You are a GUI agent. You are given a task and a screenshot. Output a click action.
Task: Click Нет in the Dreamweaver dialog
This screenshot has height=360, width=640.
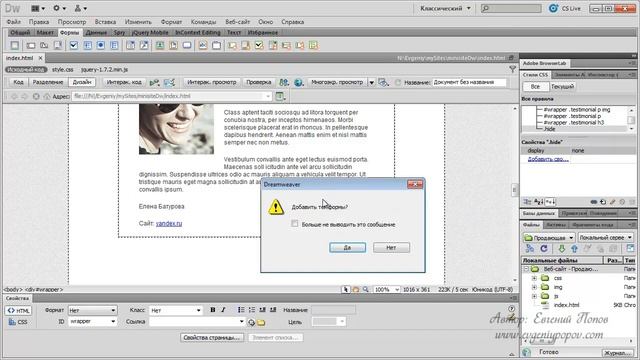pyautogui.click(x=391, y=247)
